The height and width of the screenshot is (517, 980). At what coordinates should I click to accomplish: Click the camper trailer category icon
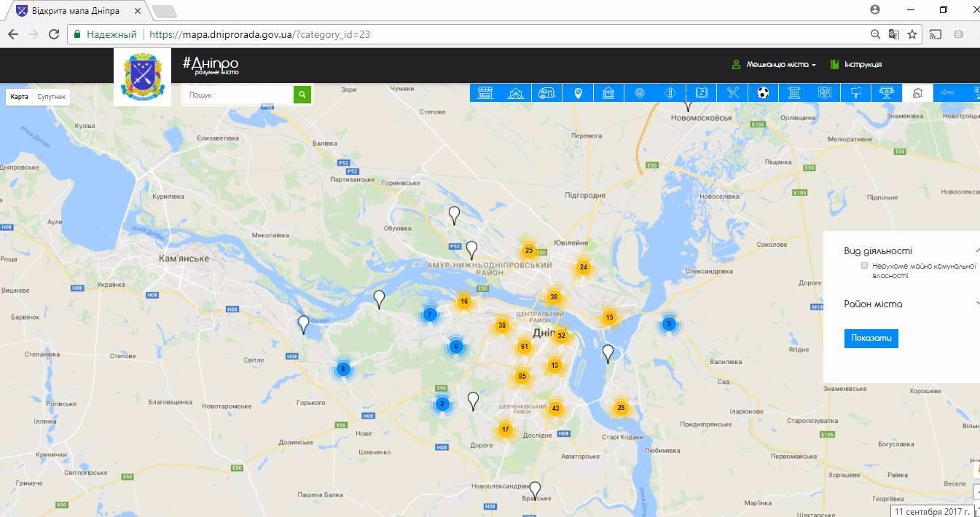click(x=546, y=92)
